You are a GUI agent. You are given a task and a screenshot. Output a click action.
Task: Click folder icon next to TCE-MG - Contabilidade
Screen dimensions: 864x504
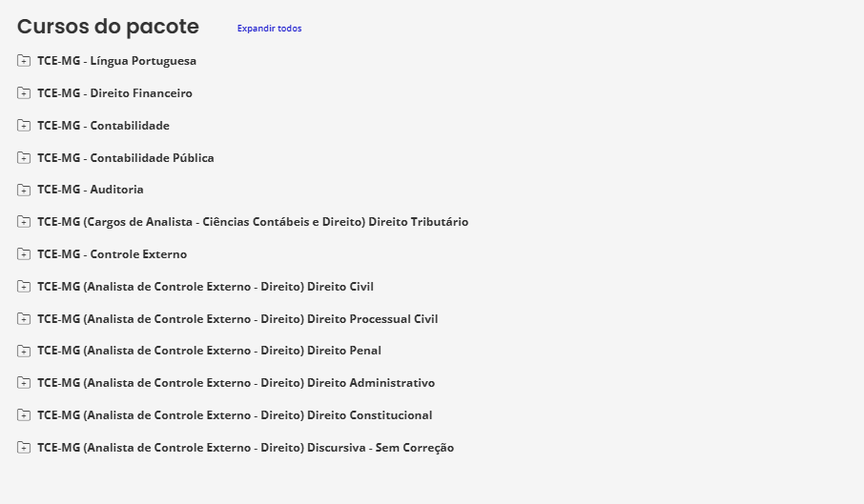24,126
